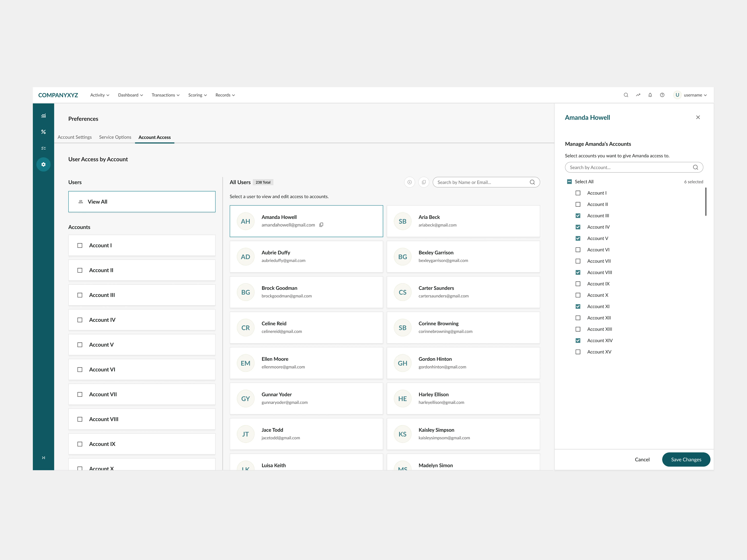Screen dimensions: 747x560
Task: Select the Aria Beck user card
Action: pyautogui.click(x=463, y=221)
